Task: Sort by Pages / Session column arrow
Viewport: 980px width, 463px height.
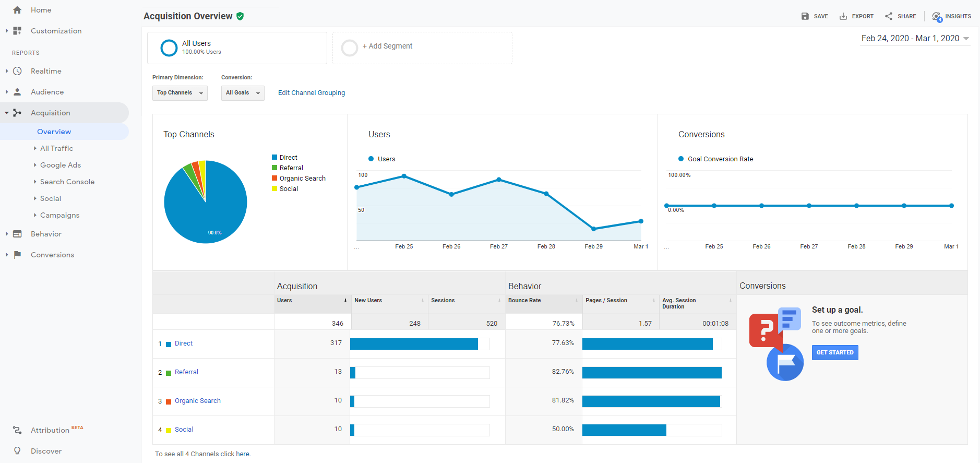Action: 653,301
